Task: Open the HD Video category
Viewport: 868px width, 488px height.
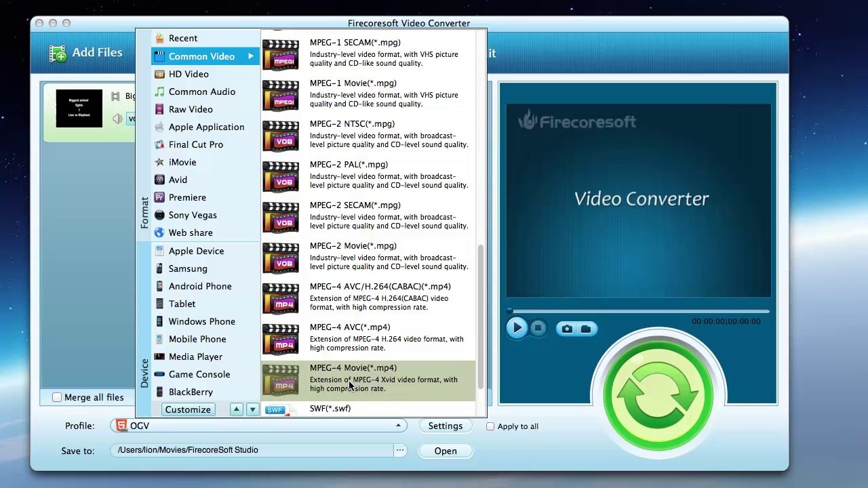Action: (x=205, y=74)
